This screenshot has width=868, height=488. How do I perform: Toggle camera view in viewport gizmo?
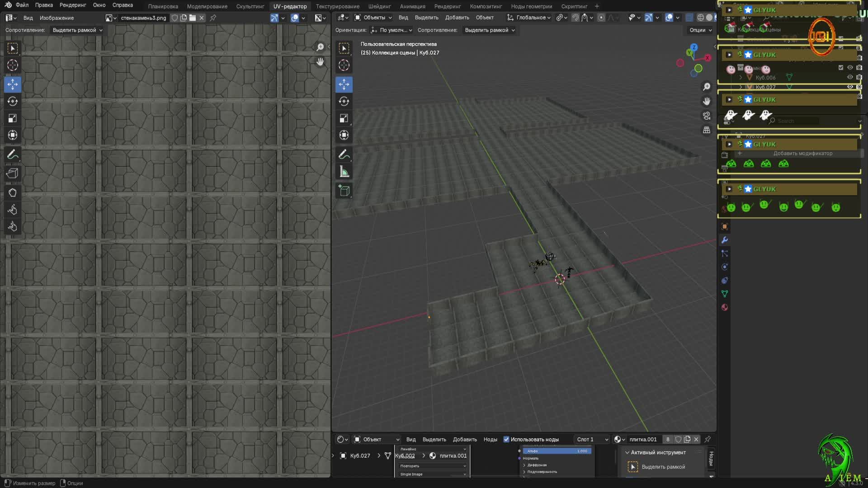tap(707, 116)
